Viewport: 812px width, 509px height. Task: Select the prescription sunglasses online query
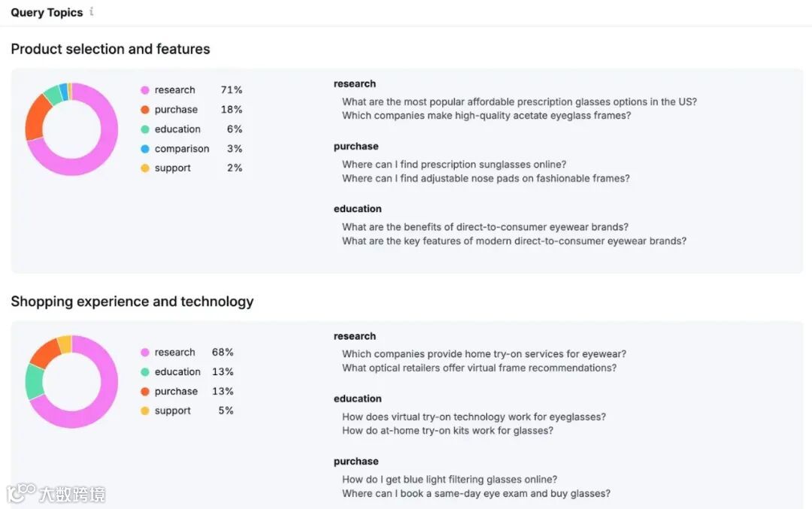click(454, 164)
